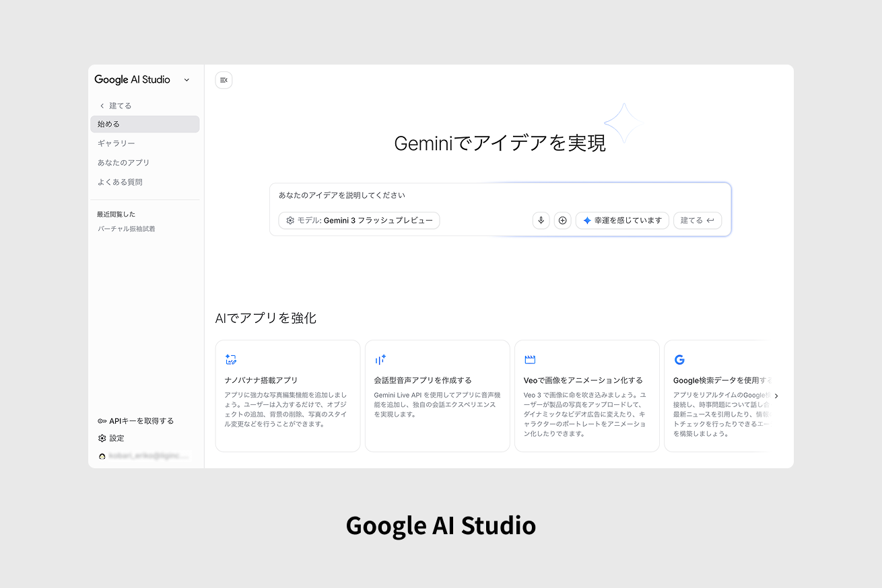Click the audio waveform icon on 会話型音声アプリ card
882x588 pixels.
pyautogui.click(x=379, y=359)
